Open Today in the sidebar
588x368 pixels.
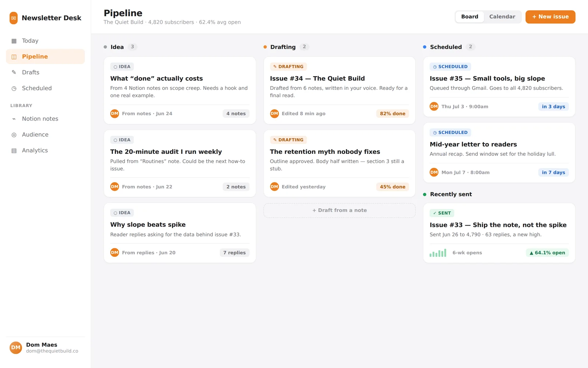tap(45, 41)
